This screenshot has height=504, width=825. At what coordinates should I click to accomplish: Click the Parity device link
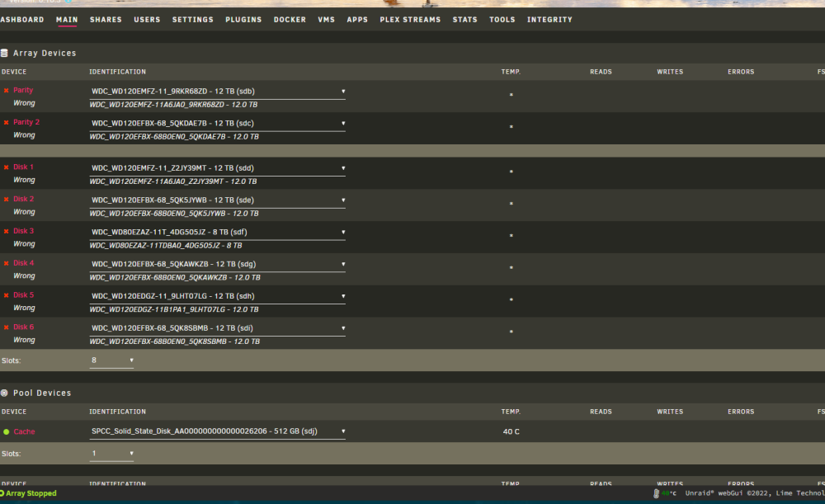[x=23, y=91]
